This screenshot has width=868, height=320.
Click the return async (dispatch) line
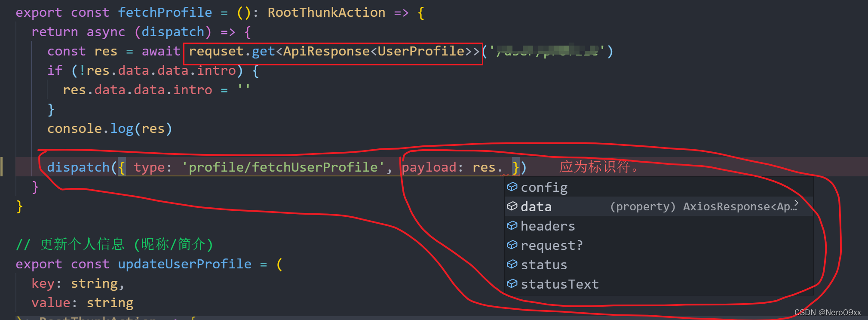(x=141, y=32)
